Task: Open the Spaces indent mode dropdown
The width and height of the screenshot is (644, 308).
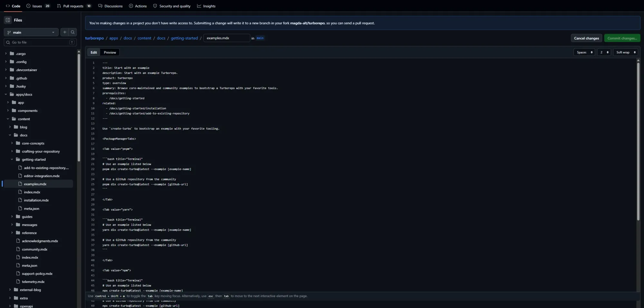Action: [584, 52]
